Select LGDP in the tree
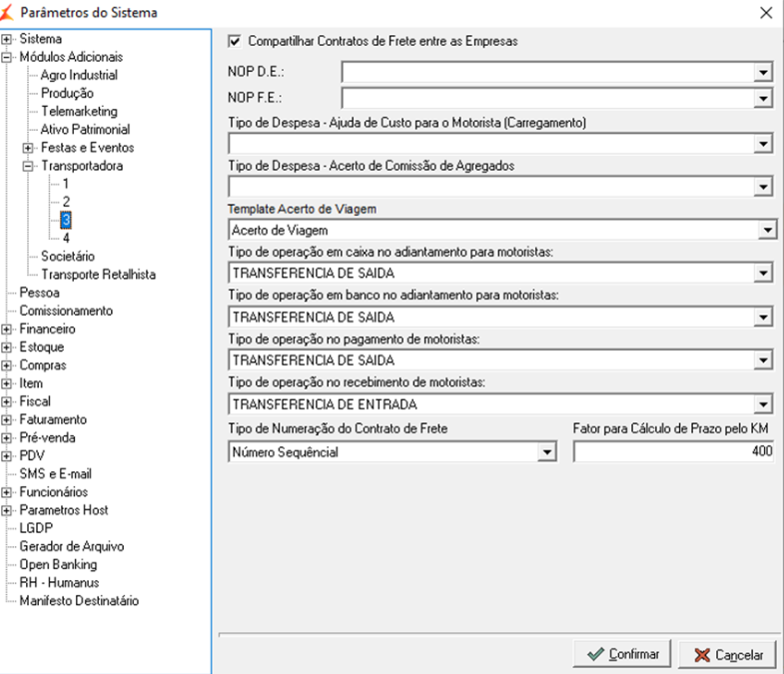 click(x=36, y=528)
